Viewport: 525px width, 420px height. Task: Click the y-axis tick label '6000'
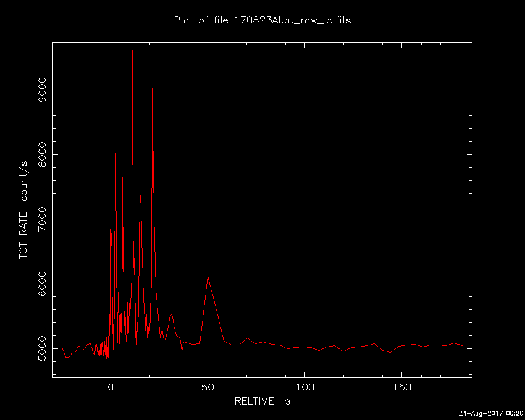coord(43,283)
